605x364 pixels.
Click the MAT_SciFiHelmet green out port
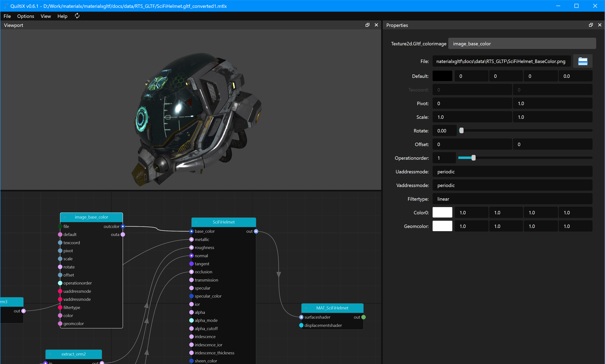pos(364,317)
